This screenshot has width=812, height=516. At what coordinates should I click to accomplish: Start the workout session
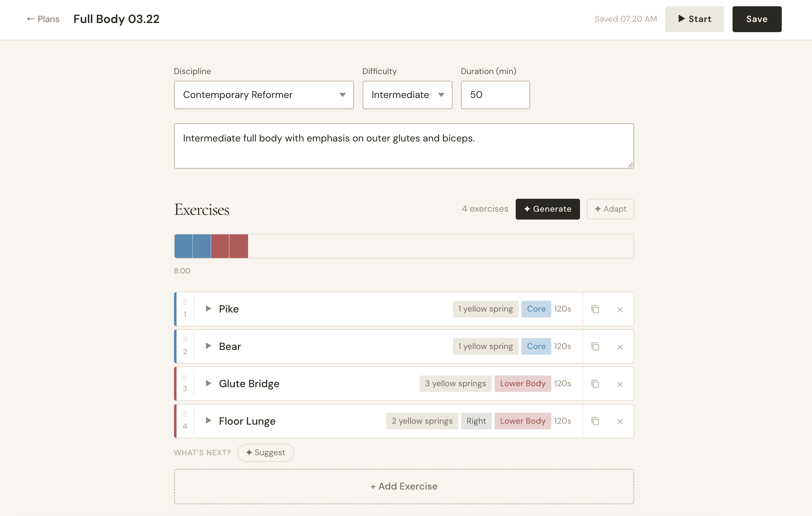click(x=694, y=19)
